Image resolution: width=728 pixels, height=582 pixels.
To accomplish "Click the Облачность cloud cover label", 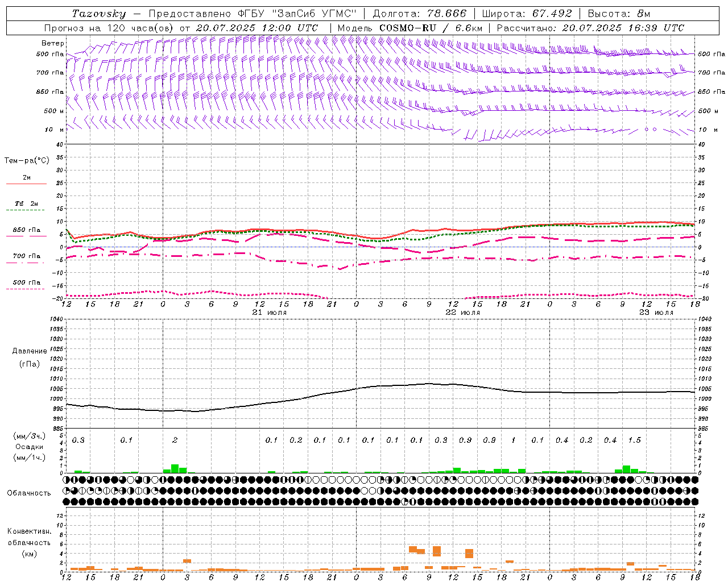I will click(x=29, y=493).
